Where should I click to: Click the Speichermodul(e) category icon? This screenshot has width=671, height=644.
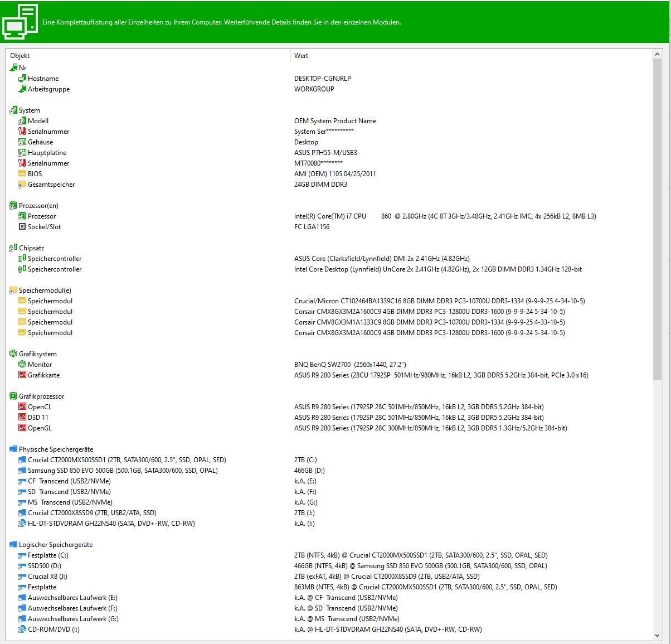pos(13,290)
